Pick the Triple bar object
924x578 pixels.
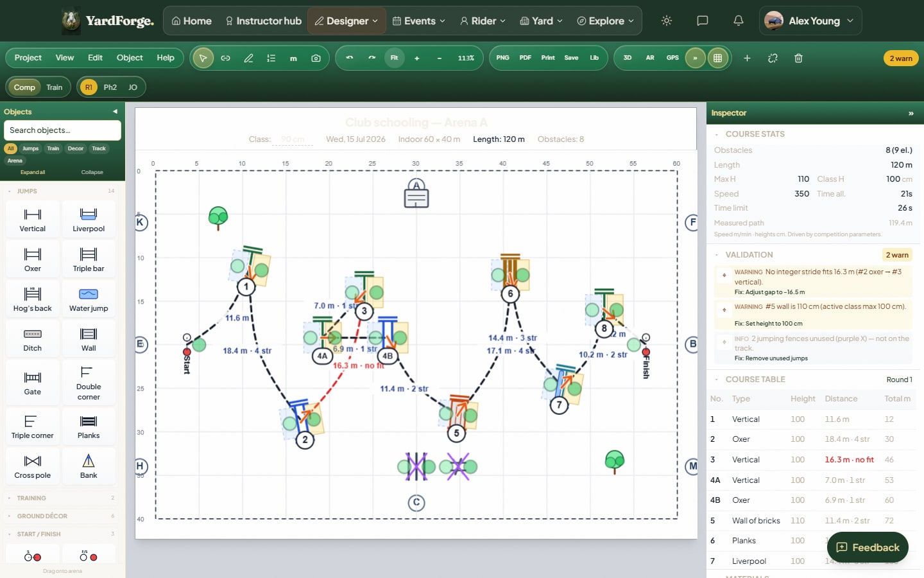coord(89,259)
